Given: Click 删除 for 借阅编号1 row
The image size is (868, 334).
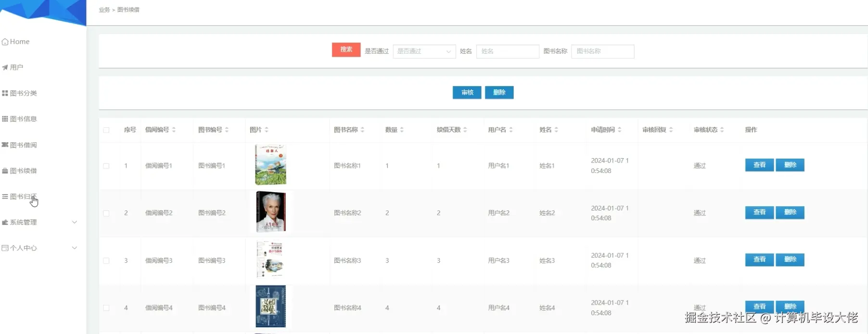Looking at the screenshot, I should click(790, 165).
